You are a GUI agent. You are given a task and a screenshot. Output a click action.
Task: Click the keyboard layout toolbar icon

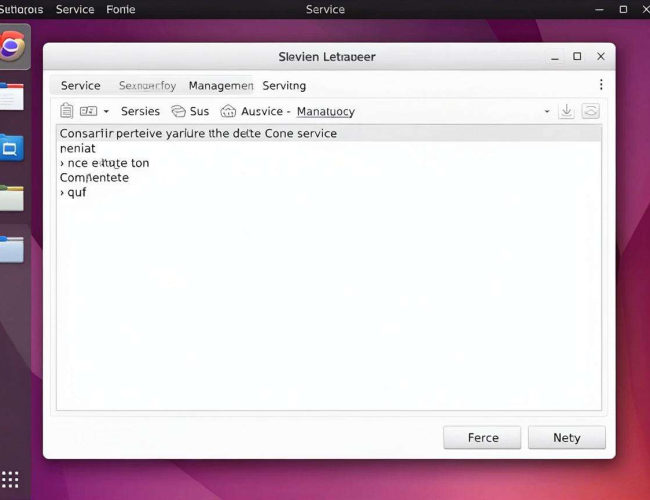[88, 111]
